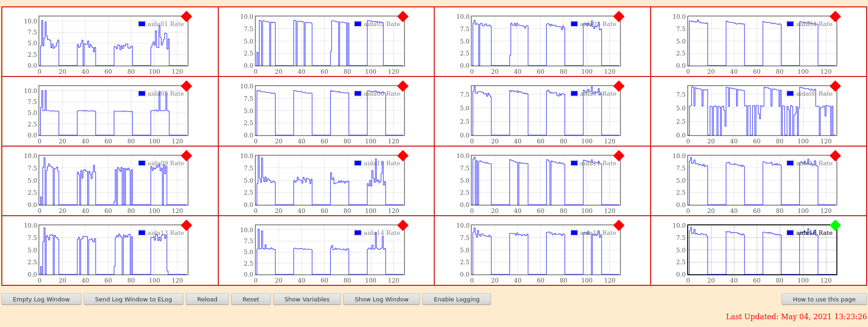Screen dimensions: 868x327
Task: Select the aida06 rate graph
Action: pos(330,111)
